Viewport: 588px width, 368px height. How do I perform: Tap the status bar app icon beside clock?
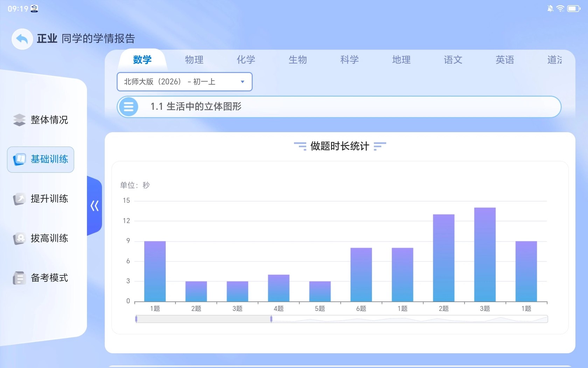coord(34,9)
